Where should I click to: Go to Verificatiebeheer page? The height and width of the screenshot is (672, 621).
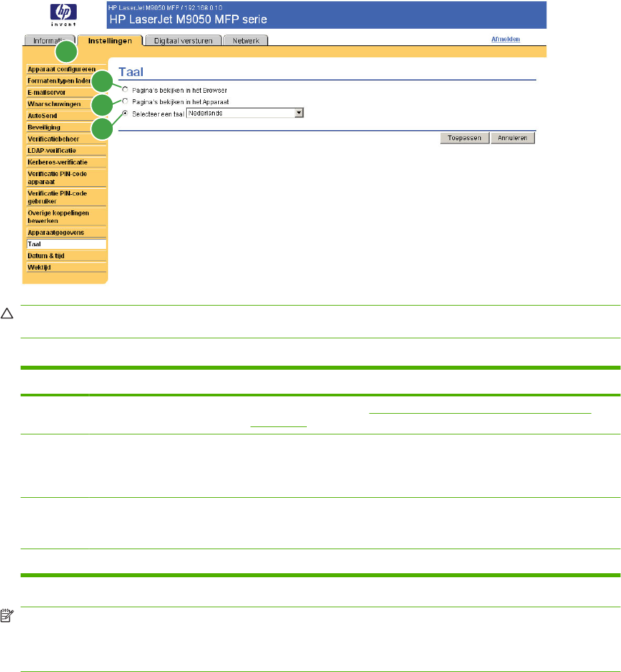click(66, 139)
